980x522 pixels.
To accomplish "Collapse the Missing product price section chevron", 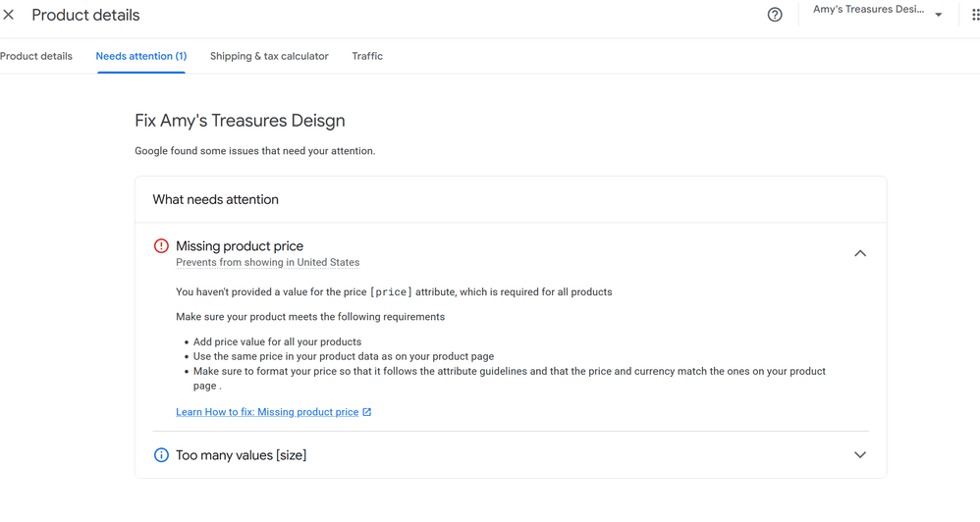I will click(x=860, y=253).
